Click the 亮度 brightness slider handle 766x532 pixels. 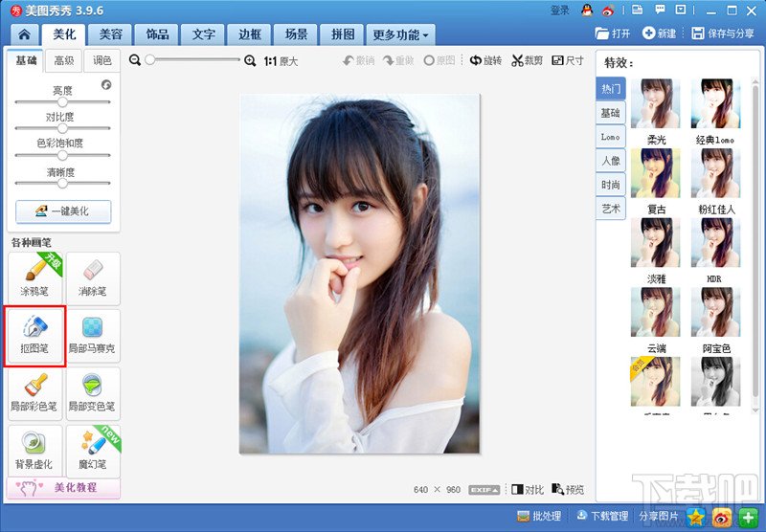point(62,102)
